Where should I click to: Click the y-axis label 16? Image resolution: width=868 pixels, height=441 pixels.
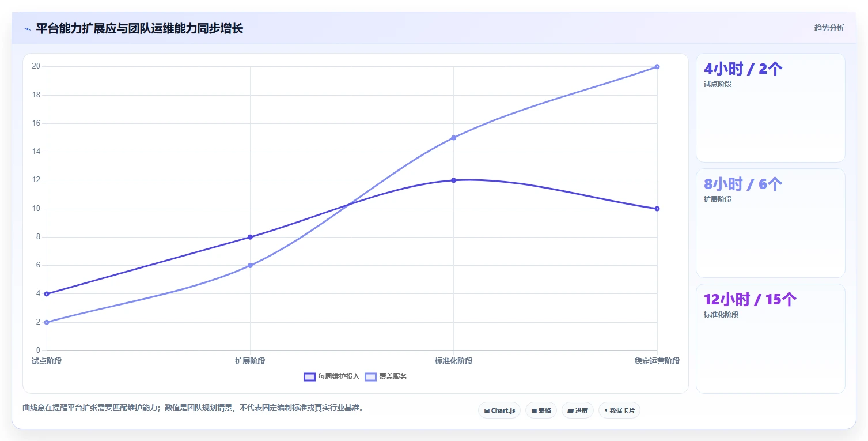(36, 123)
